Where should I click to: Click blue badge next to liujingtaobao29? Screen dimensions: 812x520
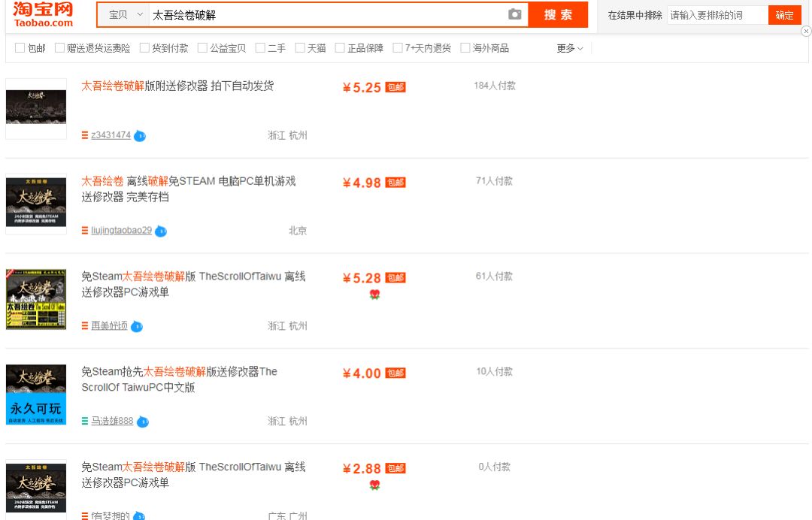(x=161, y=231)
